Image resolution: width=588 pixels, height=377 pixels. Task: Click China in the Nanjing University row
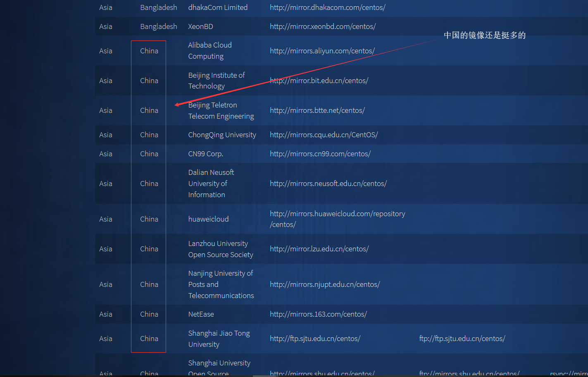point(149,284)
